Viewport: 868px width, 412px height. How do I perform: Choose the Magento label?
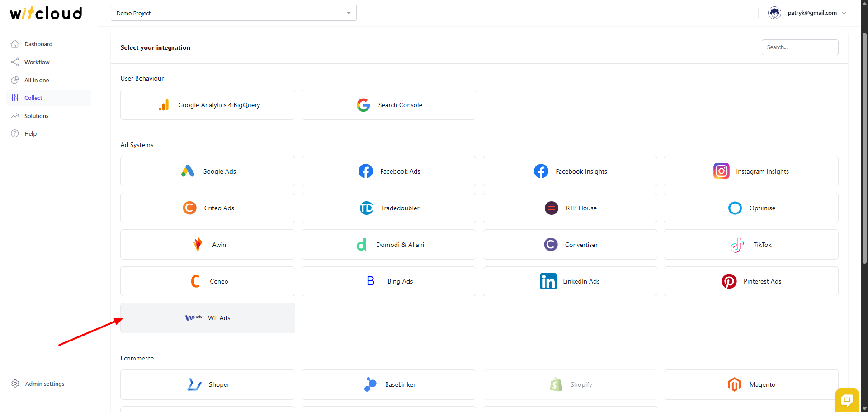(x=763, y=384)
